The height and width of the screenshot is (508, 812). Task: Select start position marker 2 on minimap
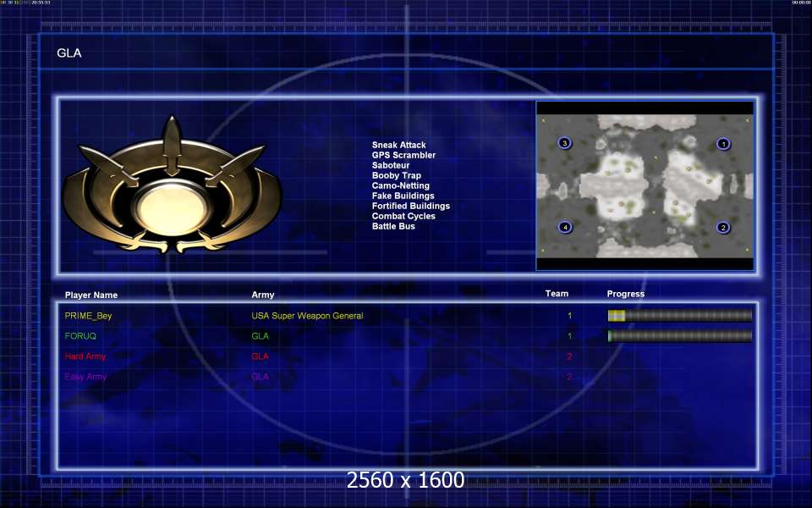point(723,227)
